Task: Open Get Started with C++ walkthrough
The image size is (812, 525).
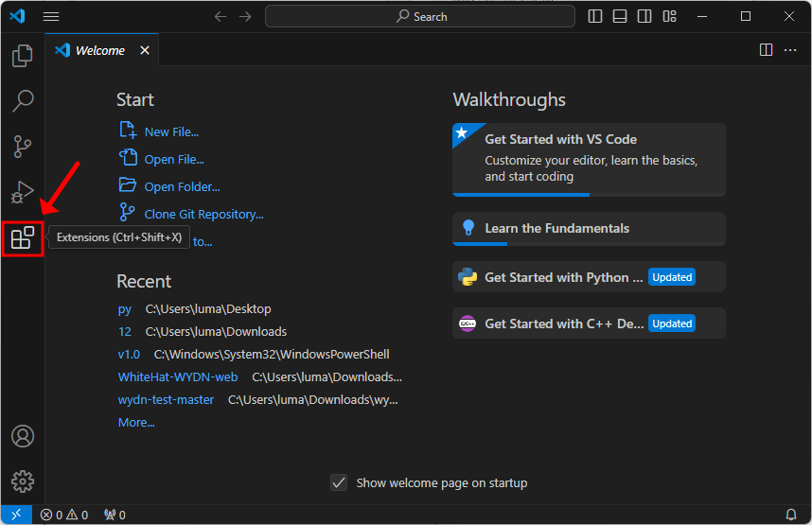Action: coord(589,324)
